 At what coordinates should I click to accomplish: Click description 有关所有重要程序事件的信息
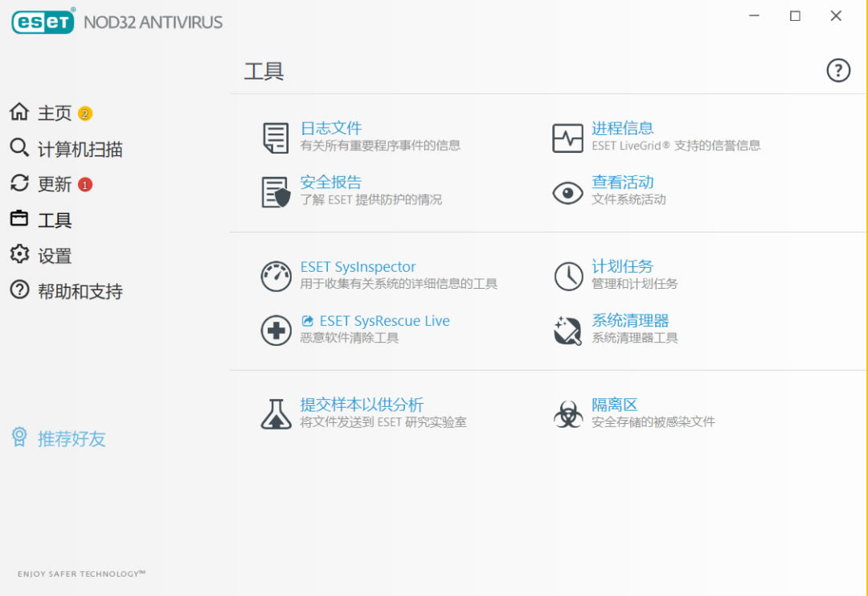pos(380,145)
